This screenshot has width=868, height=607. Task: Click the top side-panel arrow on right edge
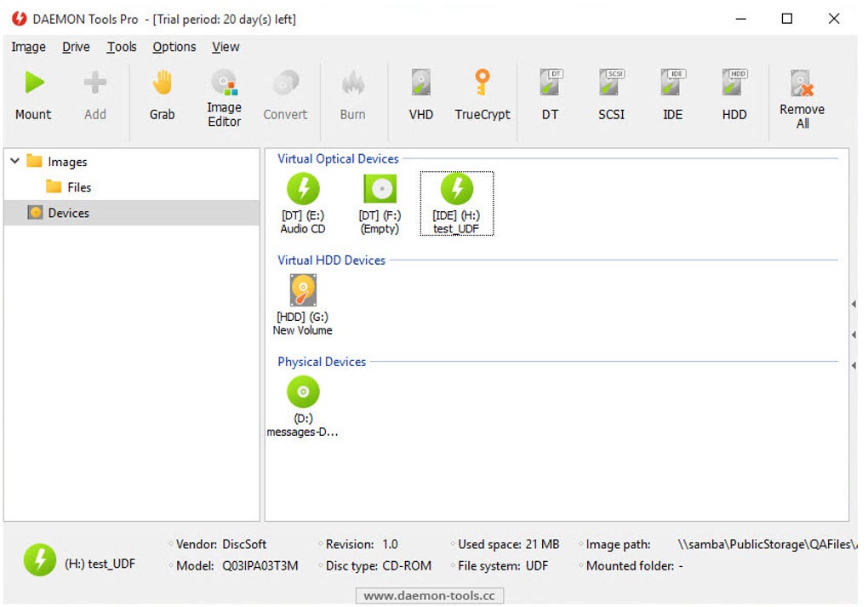click(x=854, y=304)
